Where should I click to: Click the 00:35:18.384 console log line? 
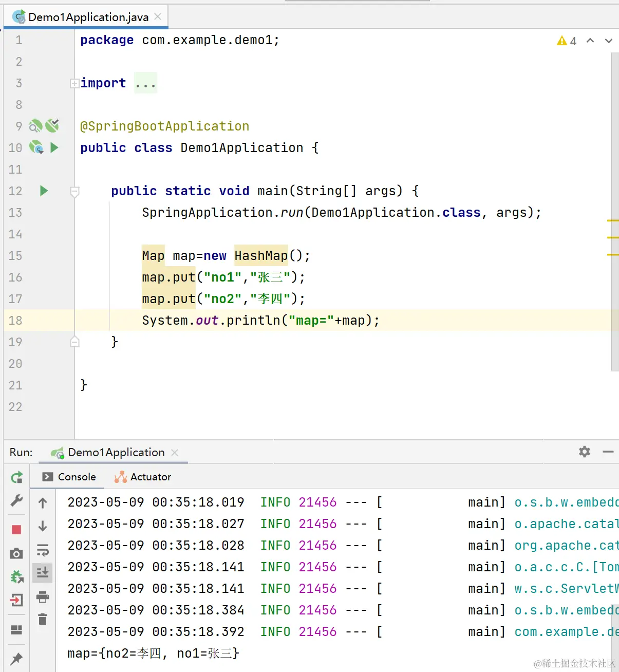click(x=343, y=610)
